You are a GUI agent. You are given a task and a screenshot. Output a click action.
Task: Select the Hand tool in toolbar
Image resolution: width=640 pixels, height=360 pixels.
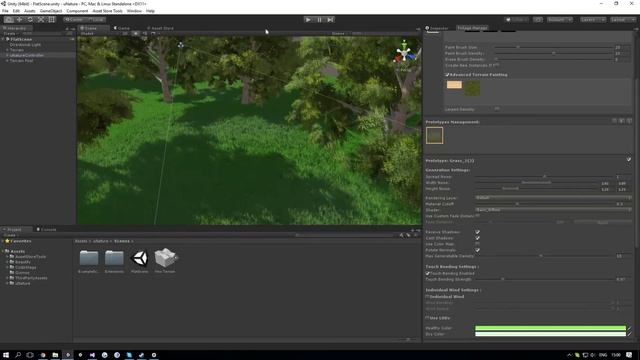9,20
